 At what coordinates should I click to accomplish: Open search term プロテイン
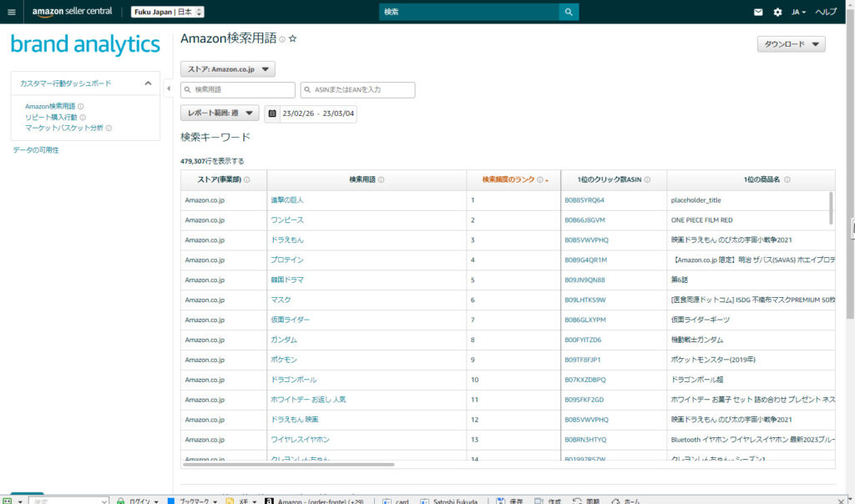pos(287,260)
